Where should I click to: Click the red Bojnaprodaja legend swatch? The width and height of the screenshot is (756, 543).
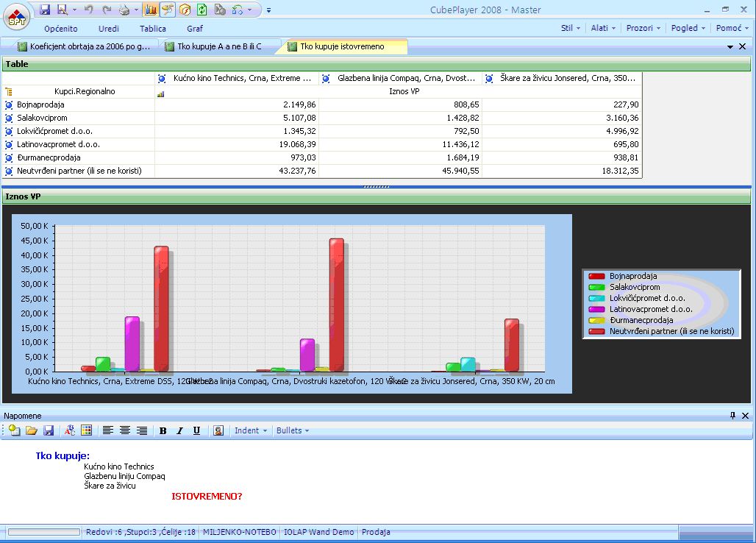click(x=596, y=277)
